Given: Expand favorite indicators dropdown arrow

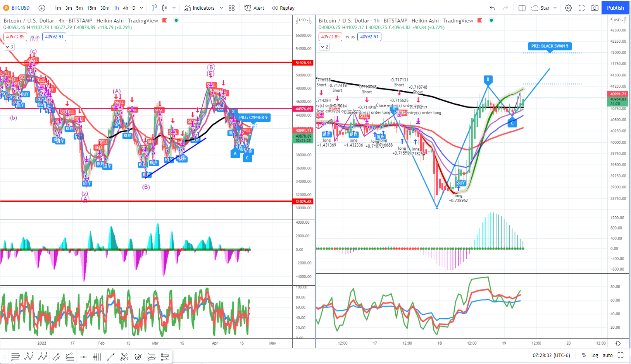Looking at the screenshot, I should coord(221,8).
